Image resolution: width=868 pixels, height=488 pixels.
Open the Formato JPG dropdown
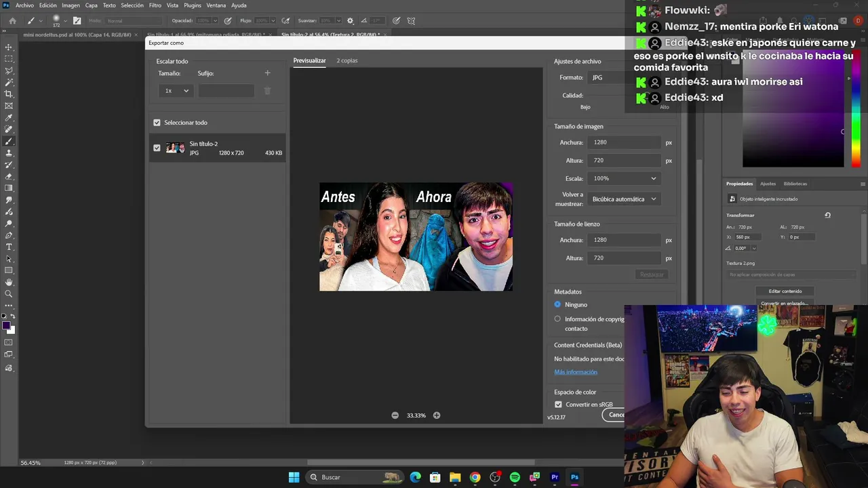click(606, 77)
